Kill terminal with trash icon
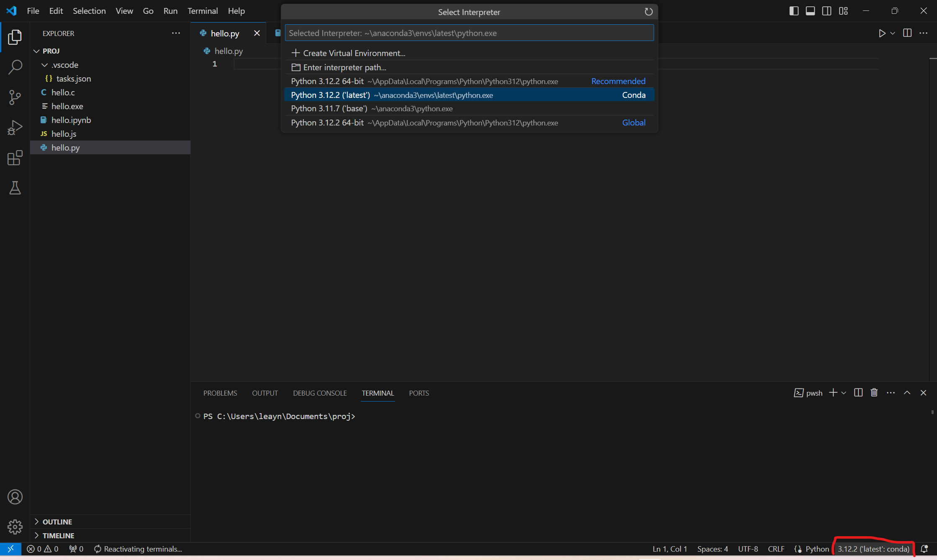The height and width of the screenshot is (560, 937). click(874, 393)
